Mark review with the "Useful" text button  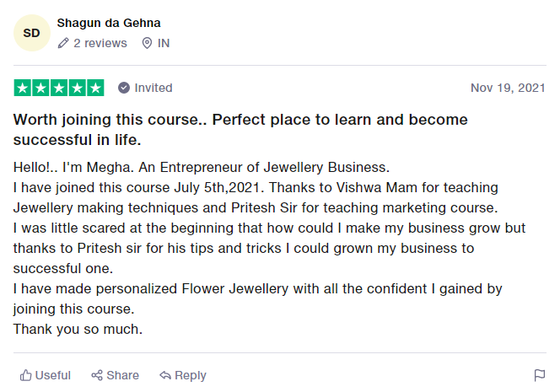point(53,375)
